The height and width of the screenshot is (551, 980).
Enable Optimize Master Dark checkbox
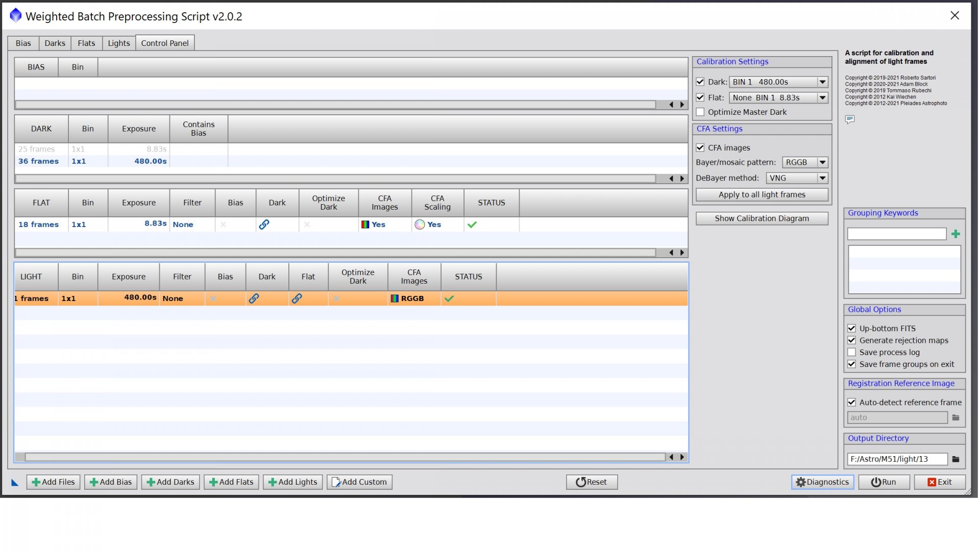click(x=700, y=112)
